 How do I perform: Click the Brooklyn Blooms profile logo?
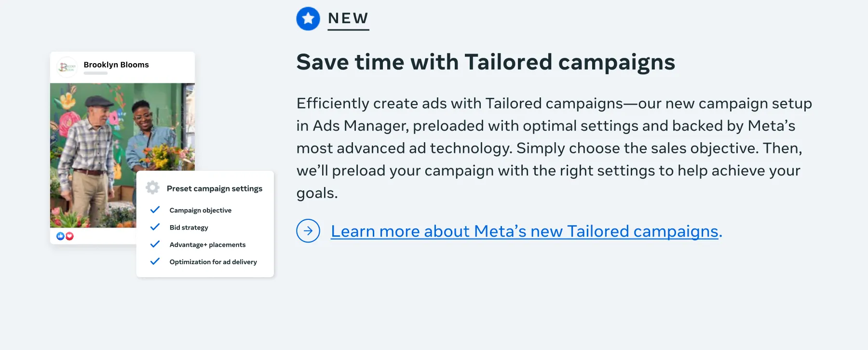click(x=67, y=67)
